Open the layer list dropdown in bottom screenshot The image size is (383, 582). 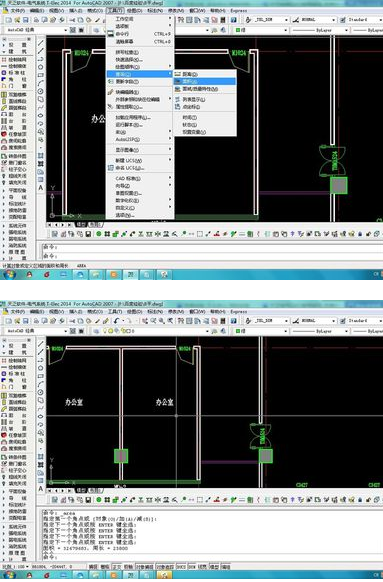pos(207,331)
